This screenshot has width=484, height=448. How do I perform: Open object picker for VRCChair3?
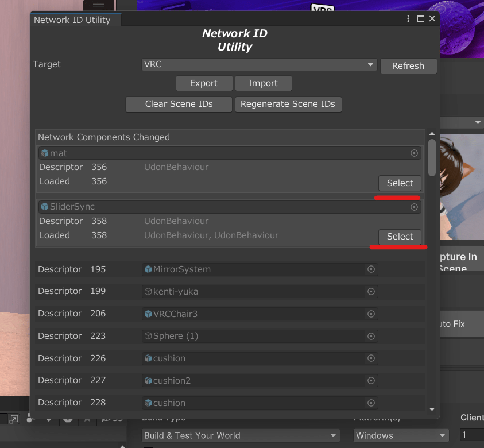(371, 314)
